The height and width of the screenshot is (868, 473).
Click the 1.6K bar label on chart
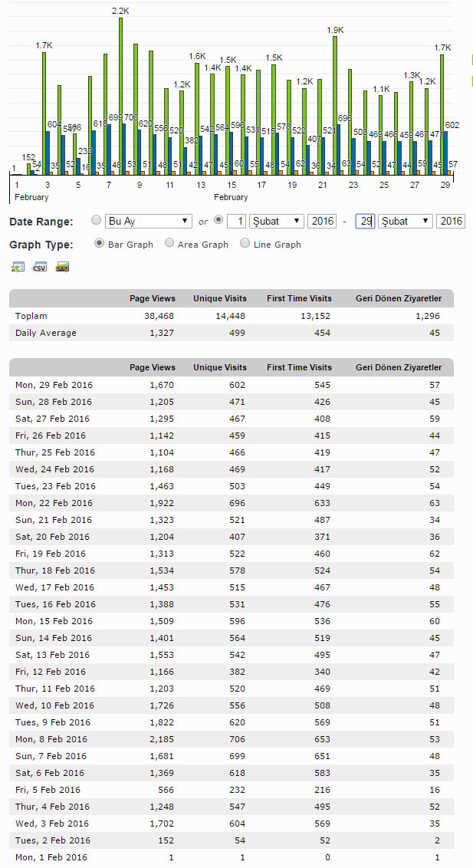[198, 57]
